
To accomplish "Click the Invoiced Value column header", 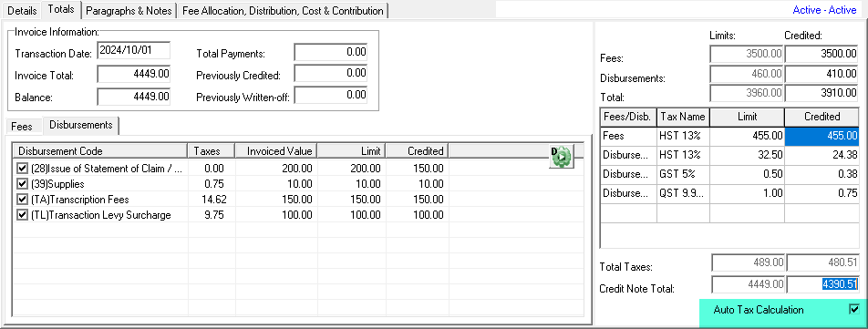I will (276, 151).
